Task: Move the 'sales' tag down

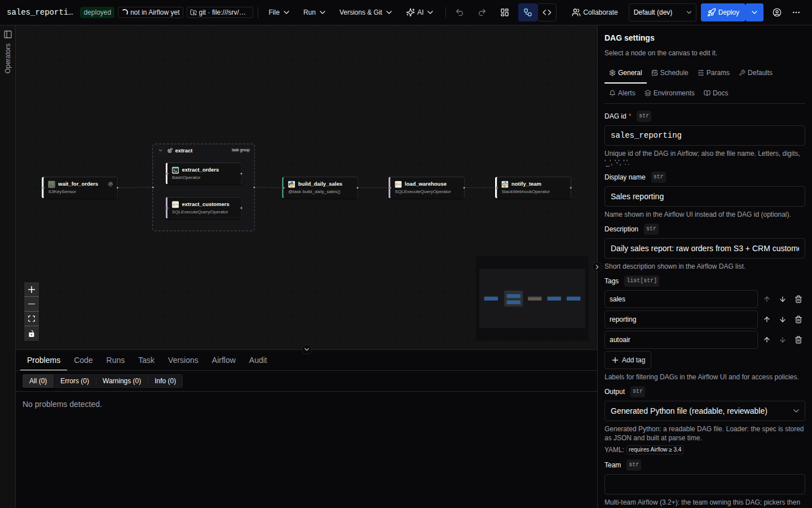Action: [783, 299]
